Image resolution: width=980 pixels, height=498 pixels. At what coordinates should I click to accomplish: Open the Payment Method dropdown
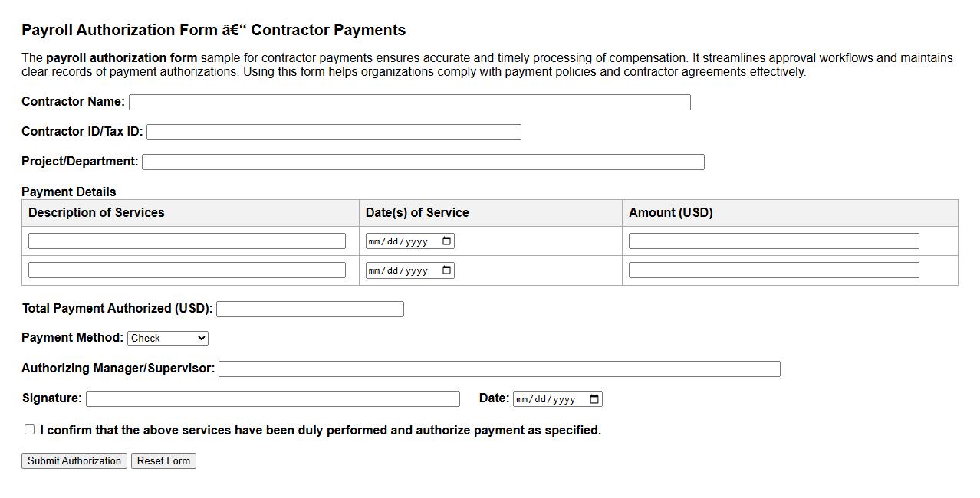coord(167,338)
